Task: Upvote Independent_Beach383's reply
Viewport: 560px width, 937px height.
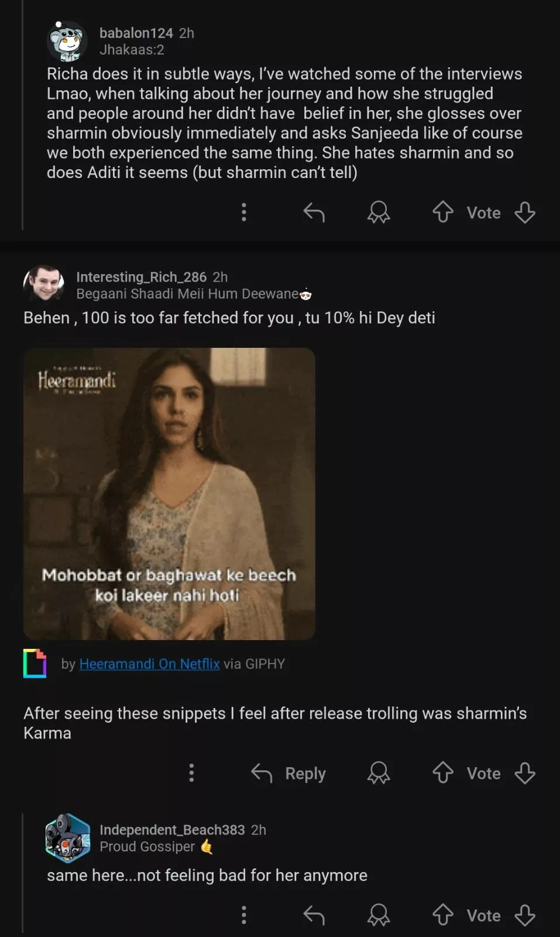Action: 443,915
